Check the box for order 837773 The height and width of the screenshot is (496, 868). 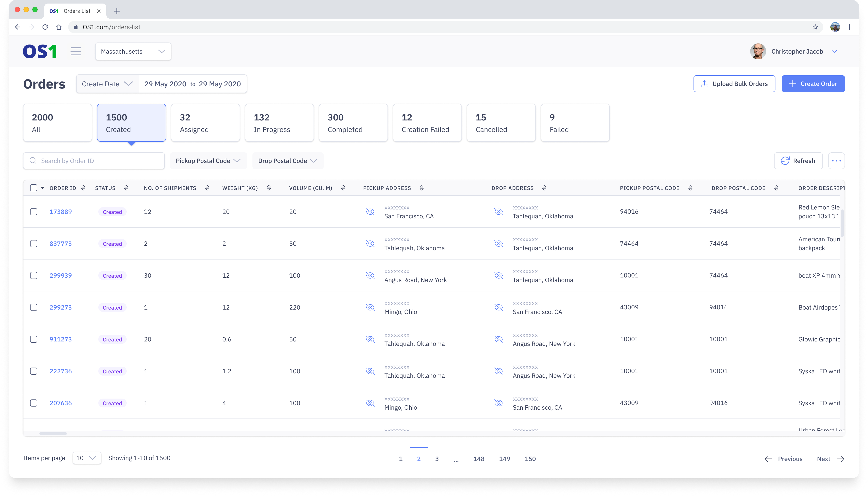(x=34, y=244)
